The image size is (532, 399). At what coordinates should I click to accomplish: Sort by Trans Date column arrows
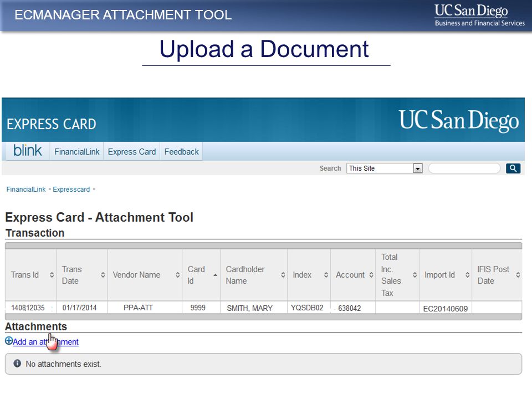(x=103, y=275)
